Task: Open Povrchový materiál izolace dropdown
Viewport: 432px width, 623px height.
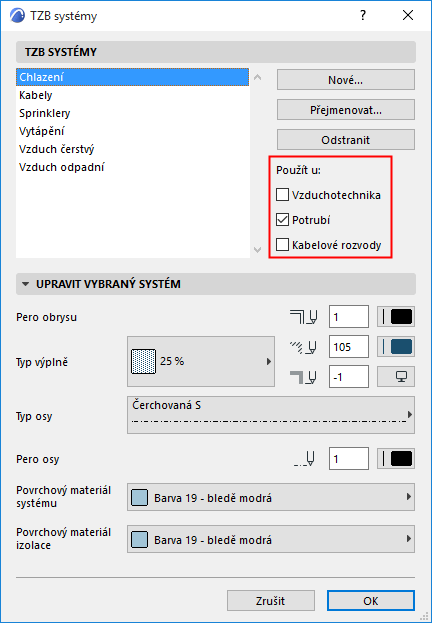Action: pyautogui.click(x=271, y=539)
